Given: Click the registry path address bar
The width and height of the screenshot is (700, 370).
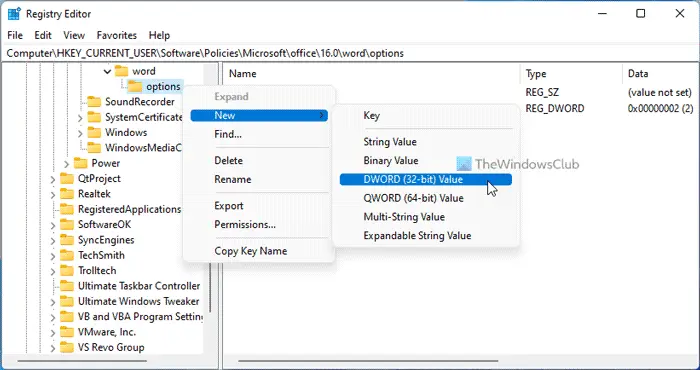Looking at the screenshot, I should [x=350, y=54].
